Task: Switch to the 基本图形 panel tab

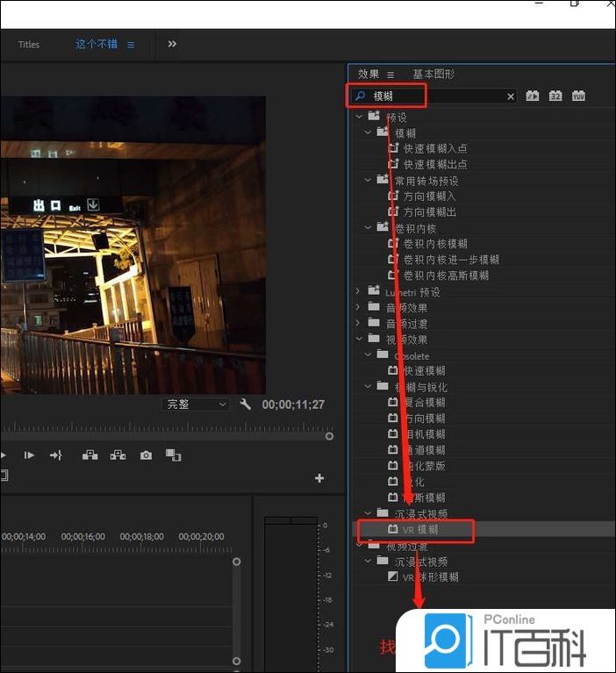Action: (x=433, y=75)
